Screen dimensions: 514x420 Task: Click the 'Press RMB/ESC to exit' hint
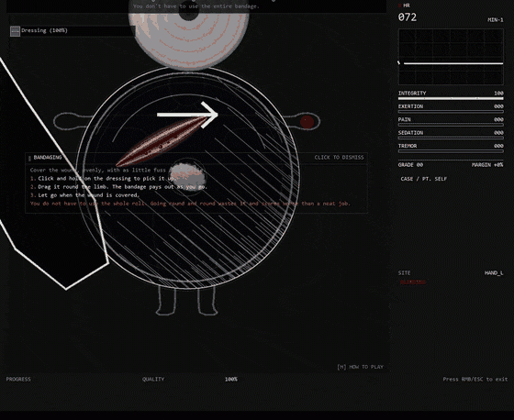tap(475, 379)
